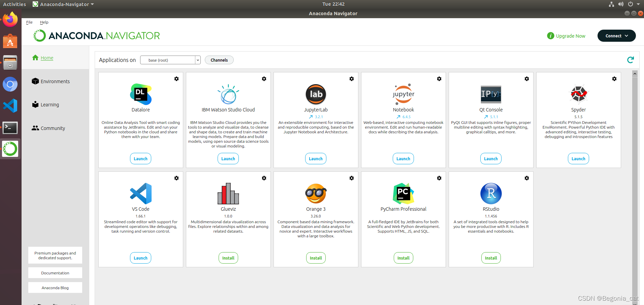Viewport: 644px width, 305px height.
Task: Click the Qt Console 5.1.1 update arrow
Action: (x=486, y=117)
